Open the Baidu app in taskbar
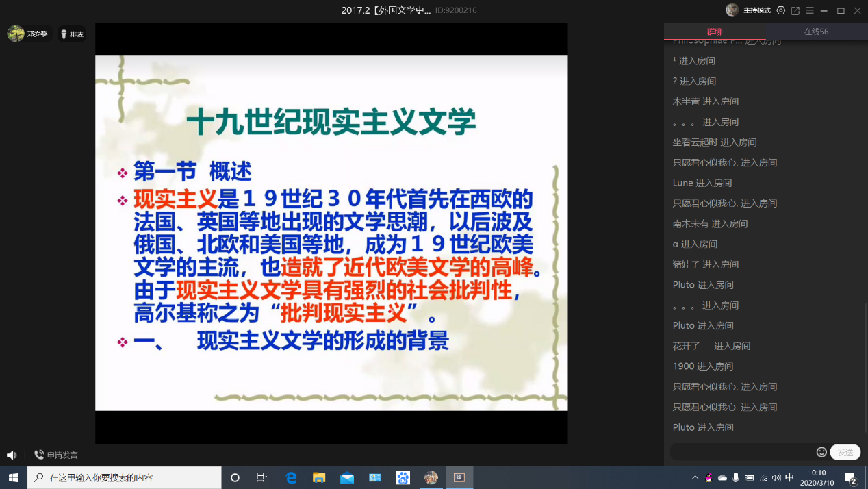 click(403, 477)
